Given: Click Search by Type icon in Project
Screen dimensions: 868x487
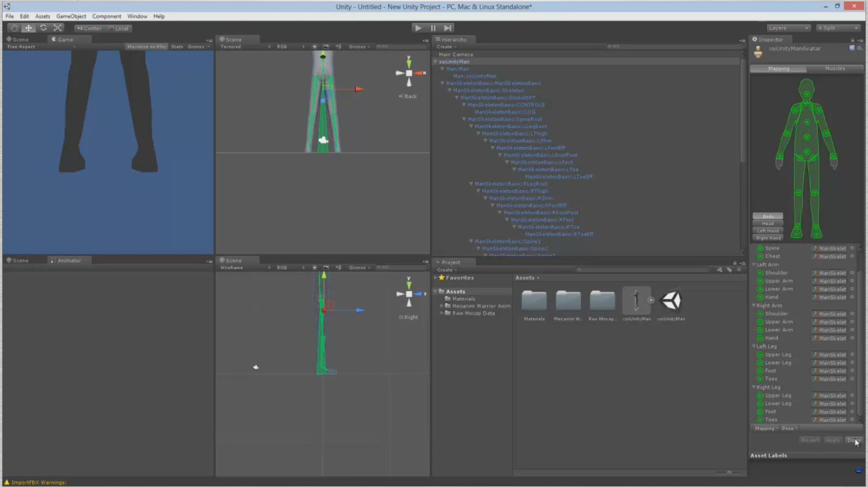Looking at the screenshot, I should 720,270.
